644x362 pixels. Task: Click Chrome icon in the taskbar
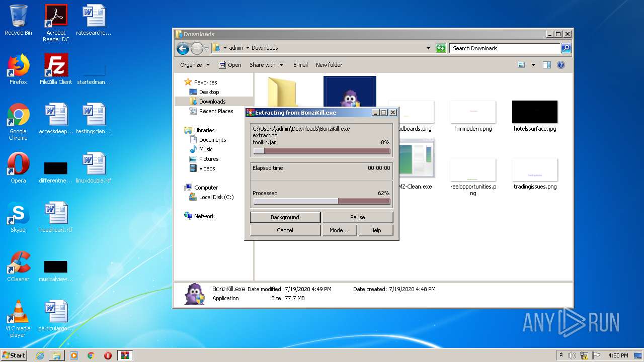coord(91,355)
